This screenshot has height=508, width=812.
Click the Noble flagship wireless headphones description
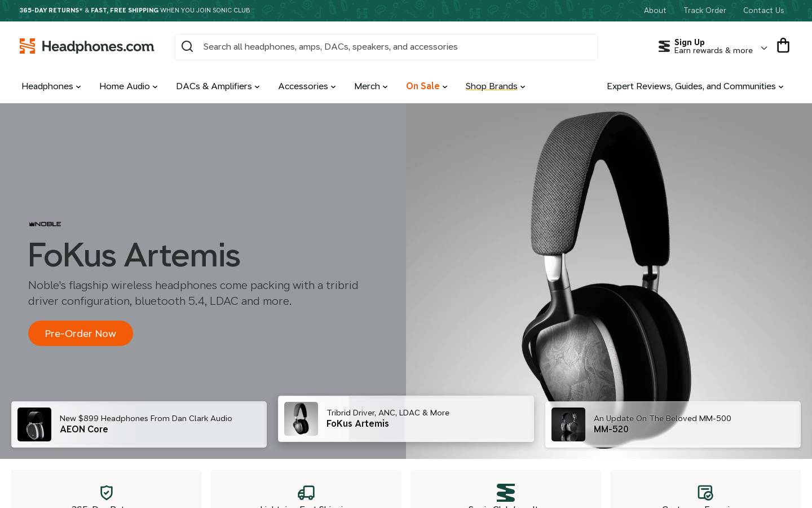tap(193, 293)
